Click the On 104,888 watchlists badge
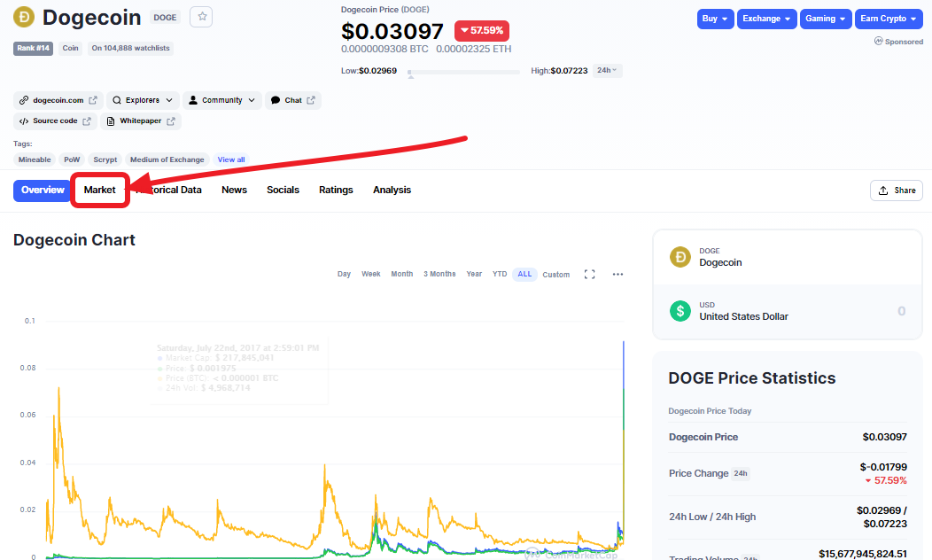Screen dimensions: 932x560 pyautogui.click(x=130, y=48)
